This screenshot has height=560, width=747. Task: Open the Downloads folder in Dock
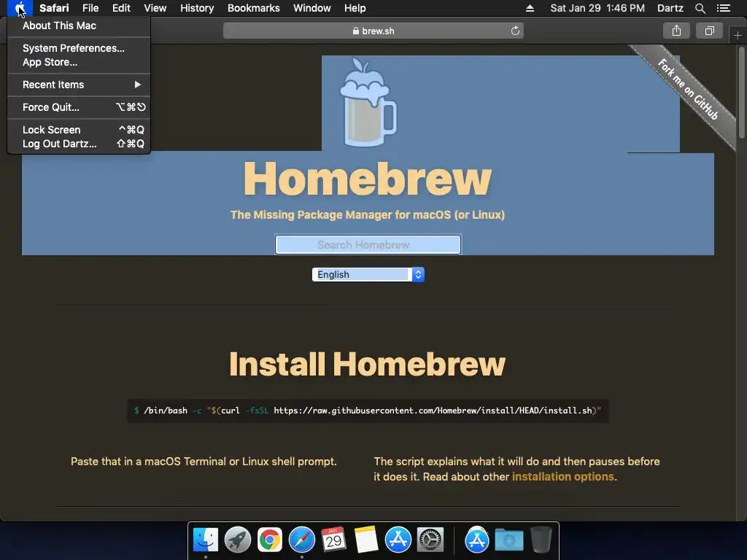[x=508, y=540]
